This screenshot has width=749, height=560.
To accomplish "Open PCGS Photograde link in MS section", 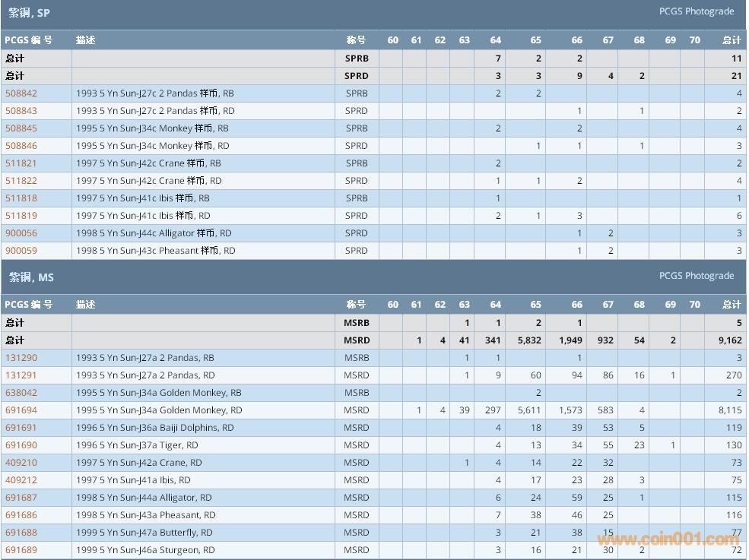I will point(696,276).
